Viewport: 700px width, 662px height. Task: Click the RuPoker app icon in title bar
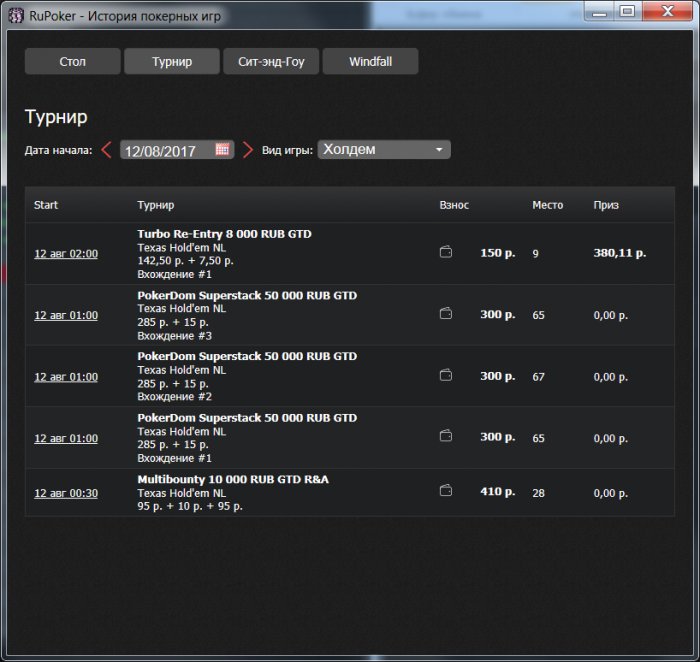point(16,16)
